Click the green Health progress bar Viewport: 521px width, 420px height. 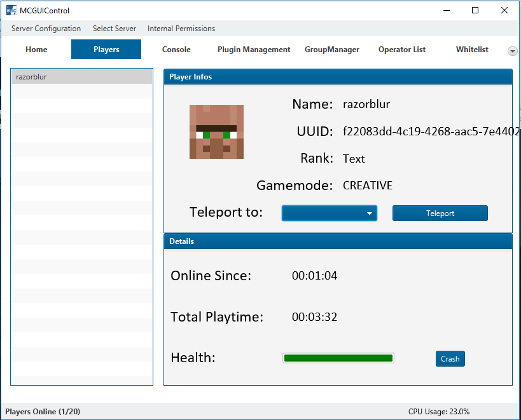[338, 358]
